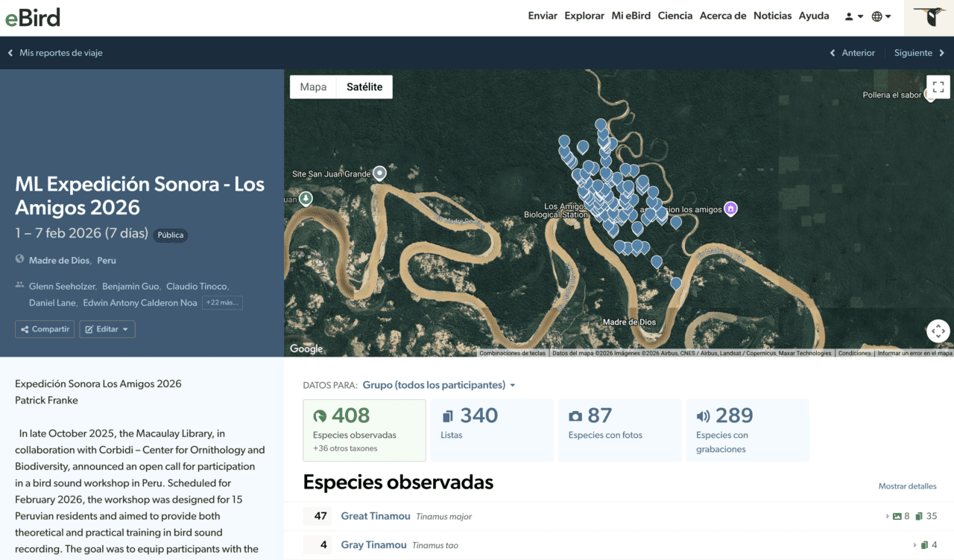
Task: Open the Grupo participants data dropdown
Action: point(439,385)
